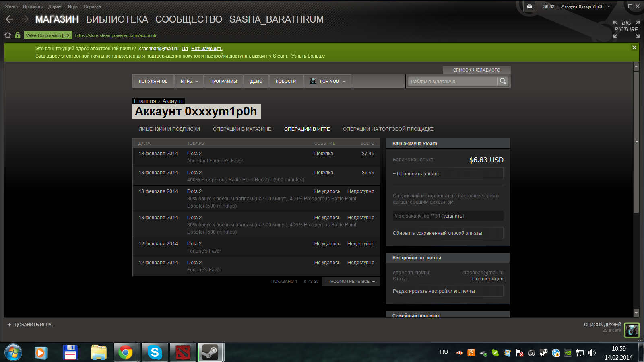The height and width of the screenshot is (362, 644).
Task: Click Узнать больше link in banner
Action: [308, 56]
